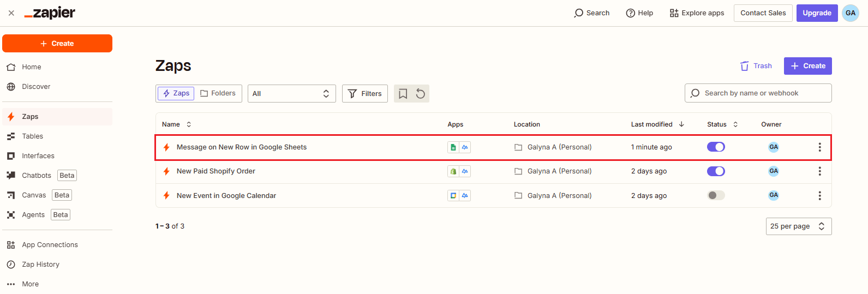Screen dimensions: 868x294
Task: Click the Zapier logo
Action: (50, 13)
